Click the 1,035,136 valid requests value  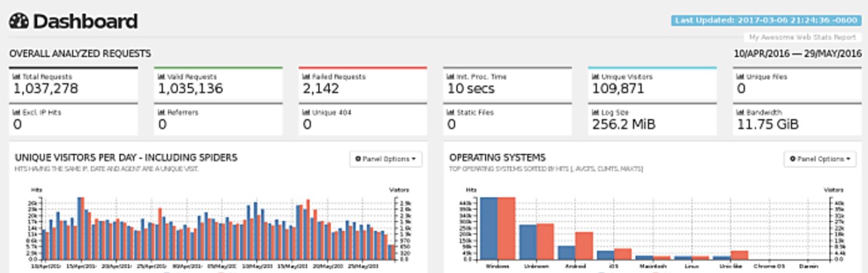pos(191,88)
